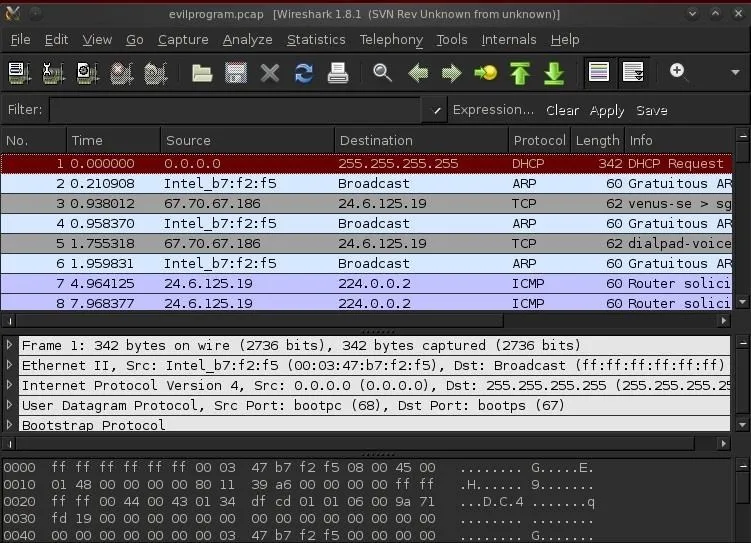Go to packet number icon

tap(486, 73)
